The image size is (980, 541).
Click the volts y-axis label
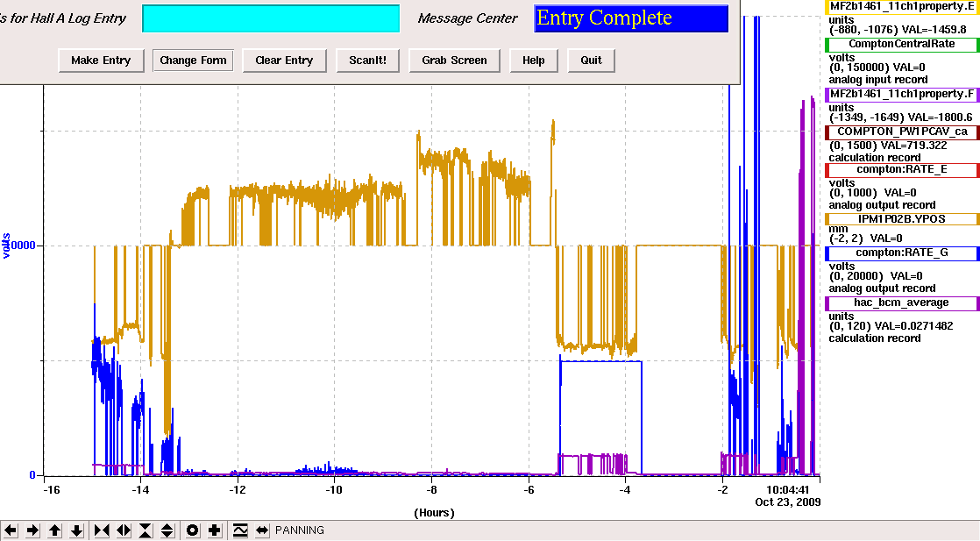point(5,246)
